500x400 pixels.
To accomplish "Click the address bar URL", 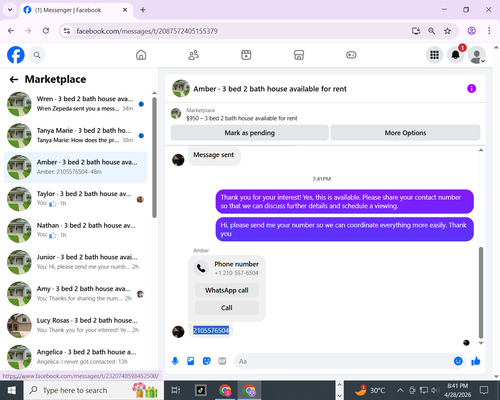I will tap(147, 31).
